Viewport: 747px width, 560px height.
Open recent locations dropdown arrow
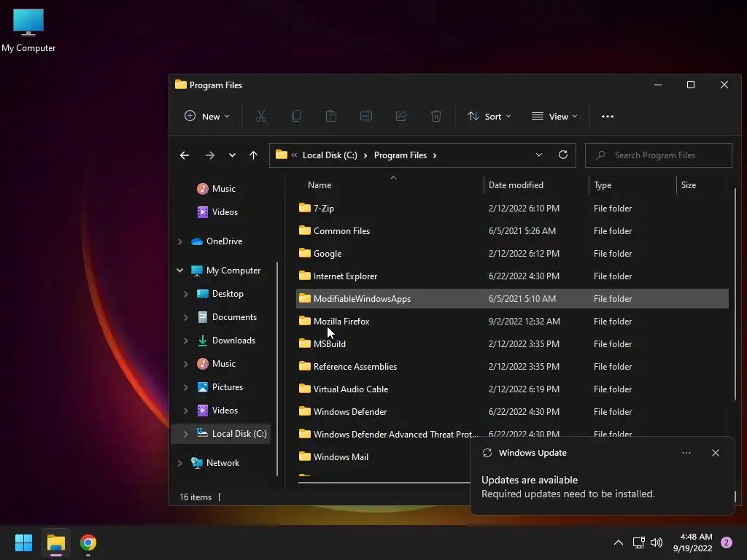pyautogui.click(x=232, y=155)
